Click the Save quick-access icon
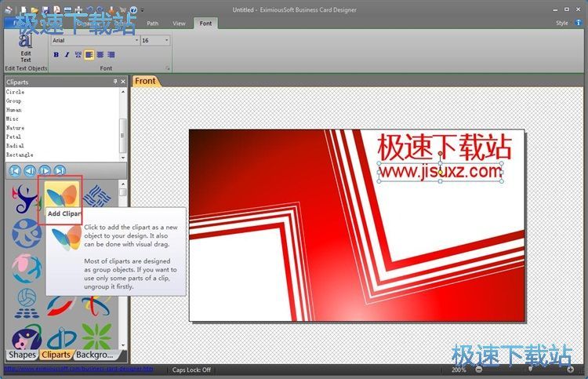Image resolution: width=588 pixels, height=379 pixels. pyautogui.click(x=45, y=9)
